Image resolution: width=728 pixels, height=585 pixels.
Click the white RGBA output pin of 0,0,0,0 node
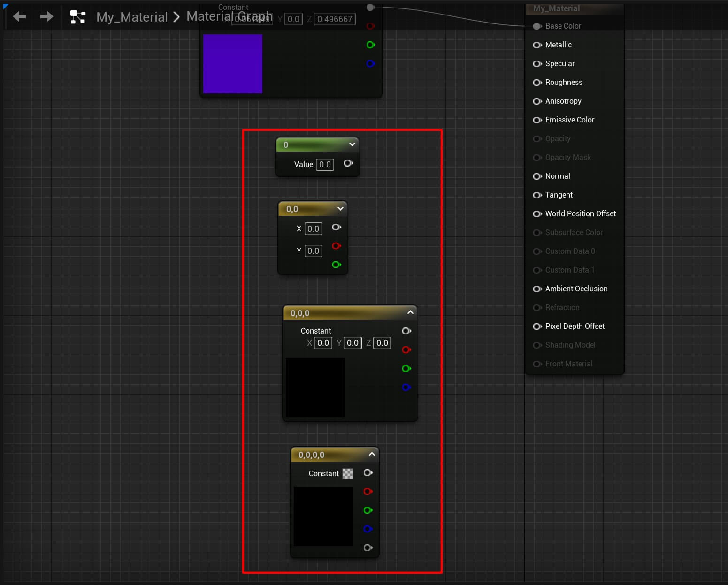[x=368, y=473]
